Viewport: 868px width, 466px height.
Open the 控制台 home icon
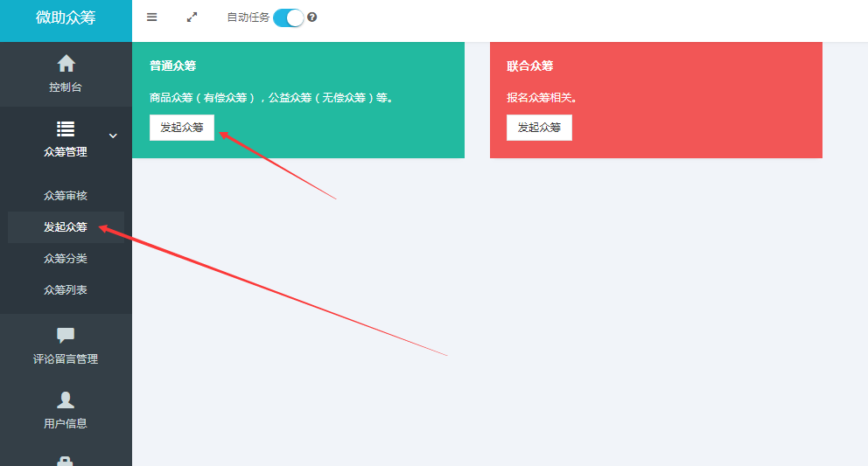[66, 63]
